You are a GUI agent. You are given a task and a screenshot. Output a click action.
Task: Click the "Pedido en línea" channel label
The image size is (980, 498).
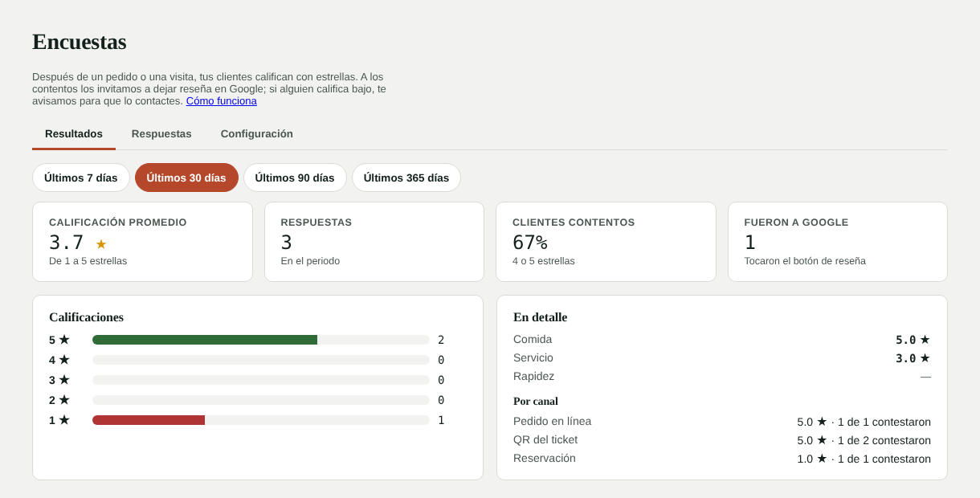553,421
